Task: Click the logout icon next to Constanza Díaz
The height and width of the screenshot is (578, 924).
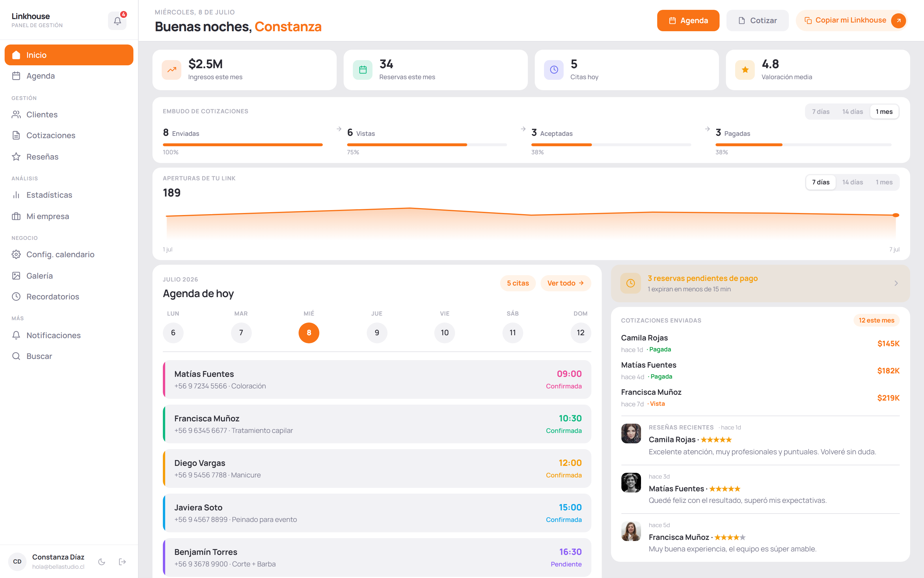Action: (122, 562)
